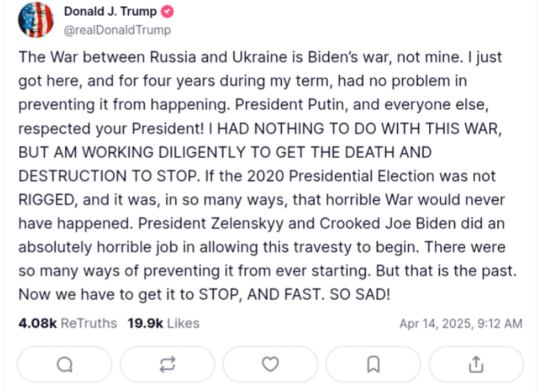
Task: Like the post with the heart icon
Action: click(271, 365)
